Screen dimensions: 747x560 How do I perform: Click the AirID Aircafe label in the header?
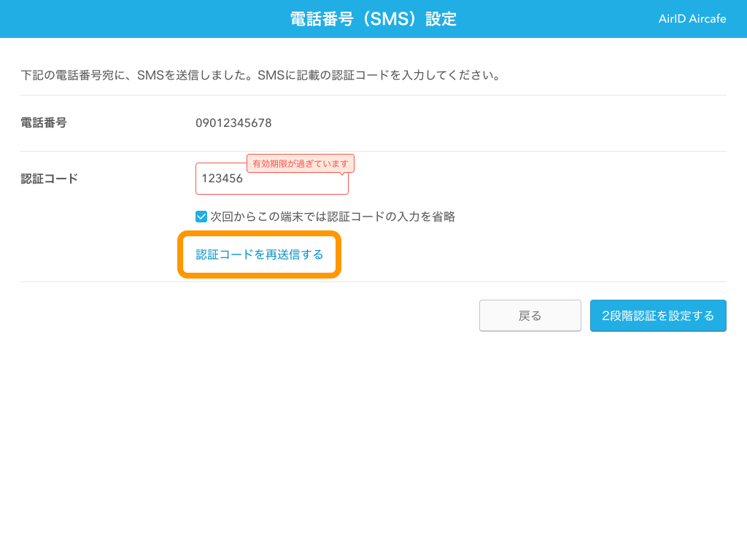click(x=692, y=18)
